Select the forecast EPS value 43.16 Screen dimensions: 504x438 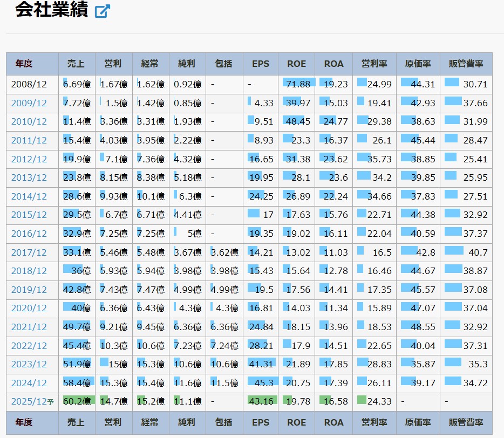click(x=261, y=401)
